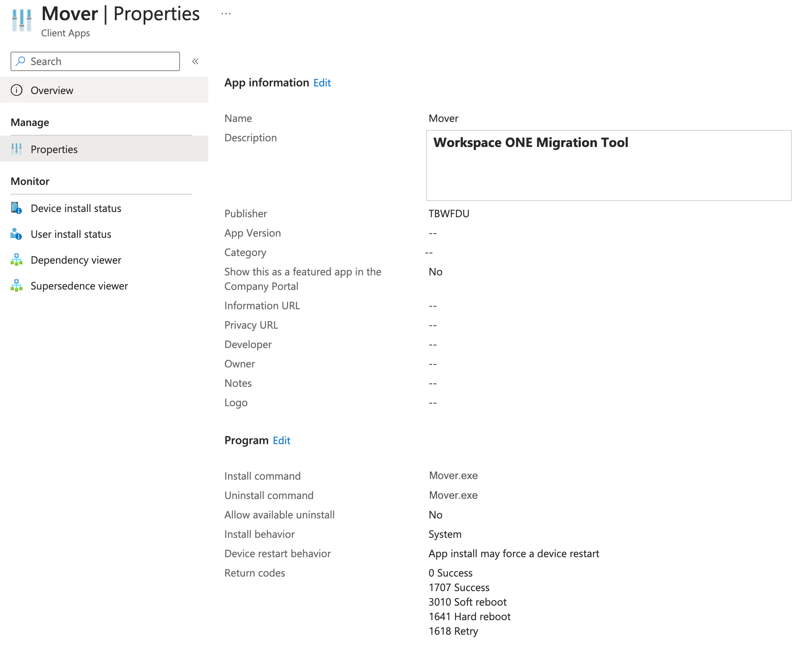The width and height of the screenshot is (812, 646).
Task: Open the Overview menu item
Action: click(x=52, y=90)
